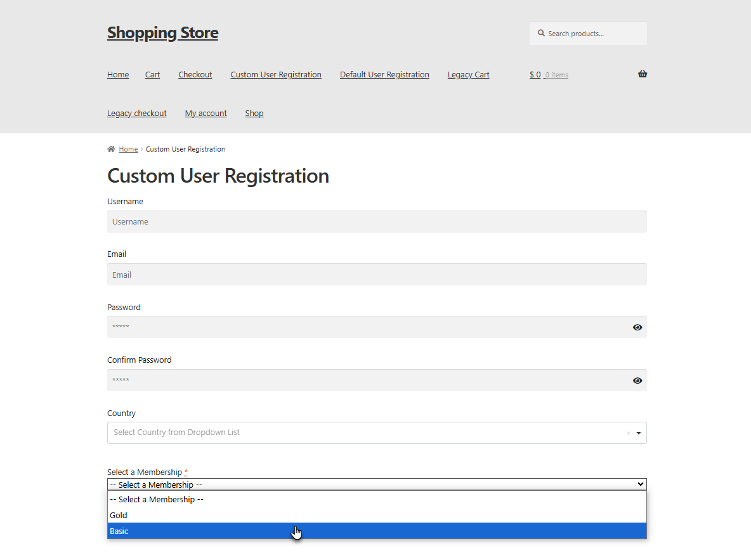The width and height of the screenshot is (751, 560).
Task: Navigate to Default User Registration
Action: coord(384,74)
